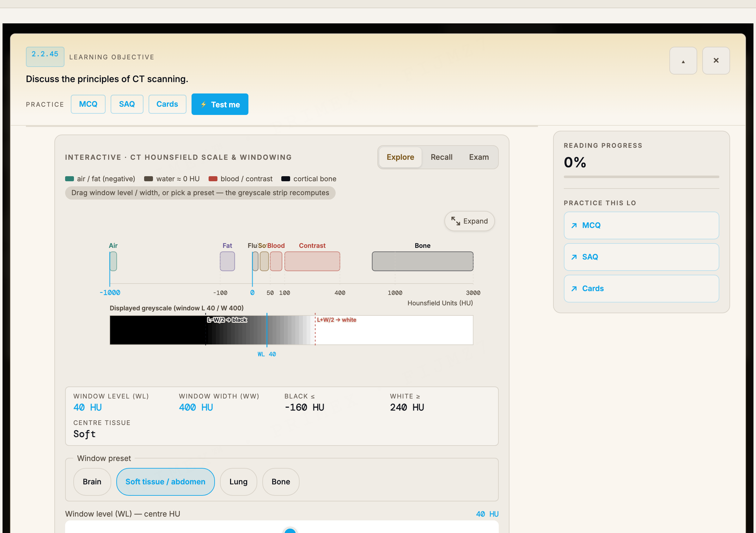Click the 3000 axis label on HU scale
756x533 pixels.
[x=473, y=293]
